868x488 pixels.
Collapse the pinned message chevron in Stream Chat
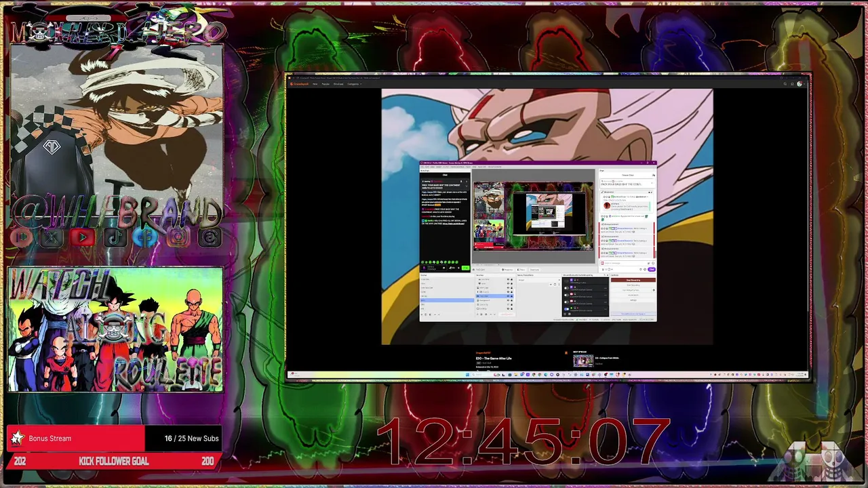pos(652,183)
